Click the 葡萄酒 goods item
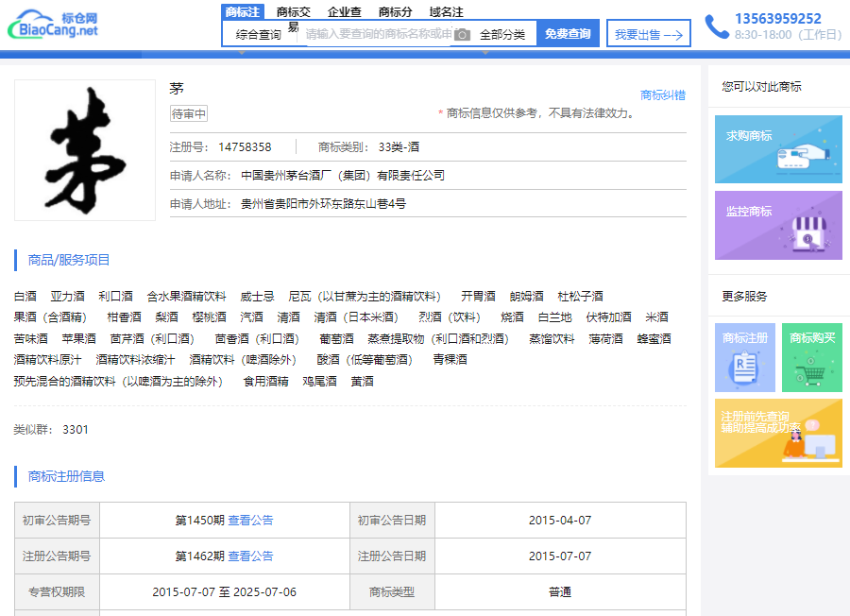Screen dimensions: 850x616 [x=336, y=338]
